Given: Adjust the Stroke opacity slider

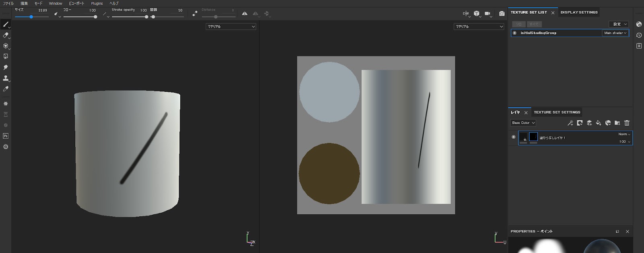Looking at the screenshot, I should pos(130,17).
